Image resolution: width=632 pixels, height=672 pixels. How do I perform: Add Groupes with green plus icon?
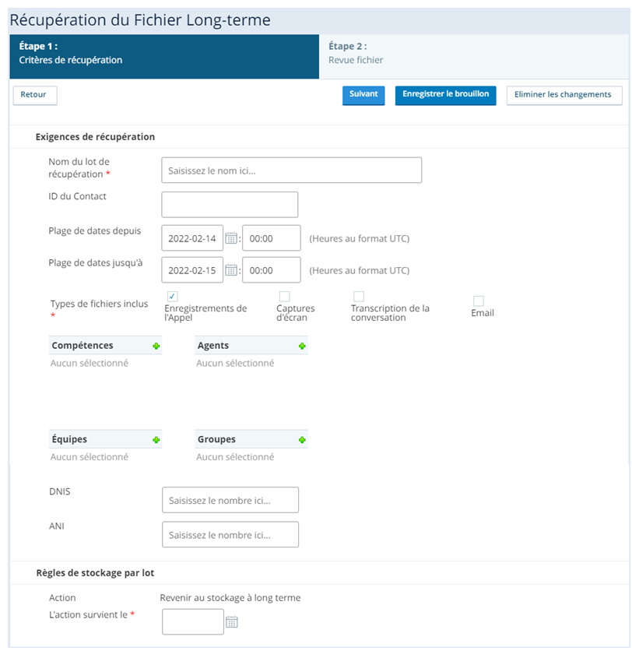tap(302, 440)
